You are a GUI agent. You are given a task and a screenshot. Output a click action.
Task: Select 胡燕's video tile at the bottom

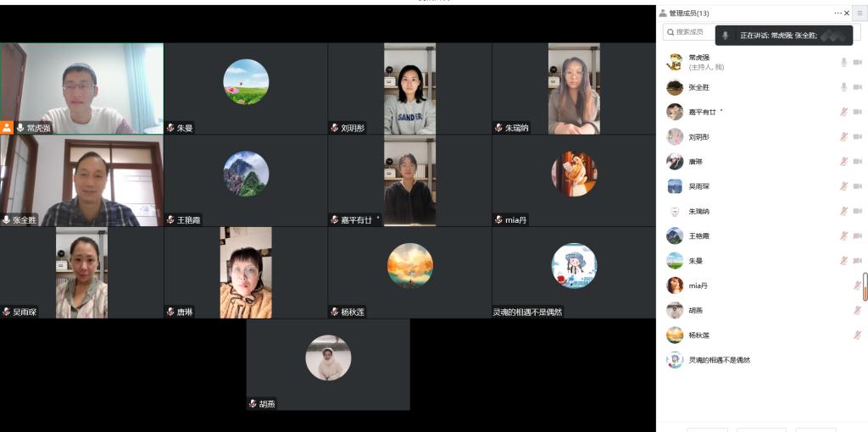(328, 364)
